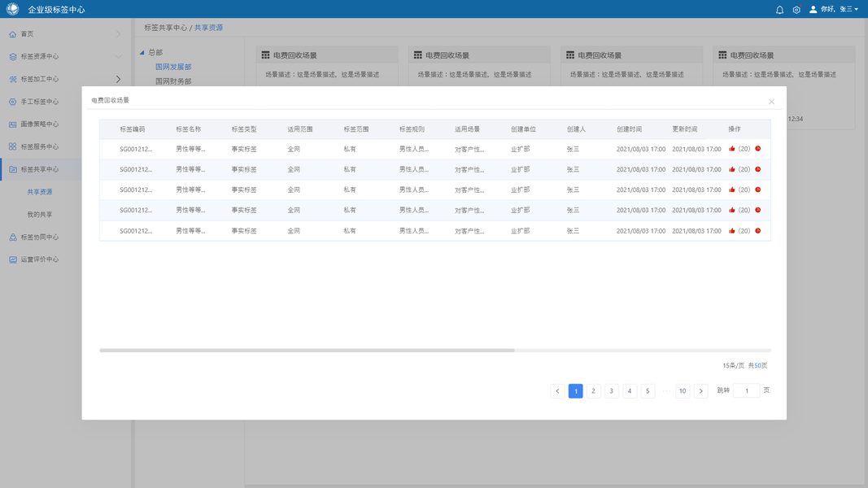Click thumbs-up icon in fifth table row
This screenshot has height=488, width=868.
[x=732, y=231]
